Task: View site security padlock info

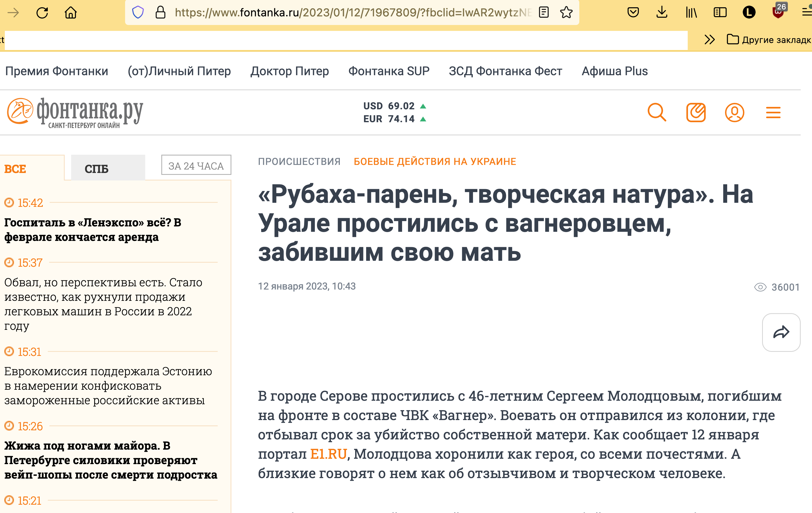Action: 161,12
